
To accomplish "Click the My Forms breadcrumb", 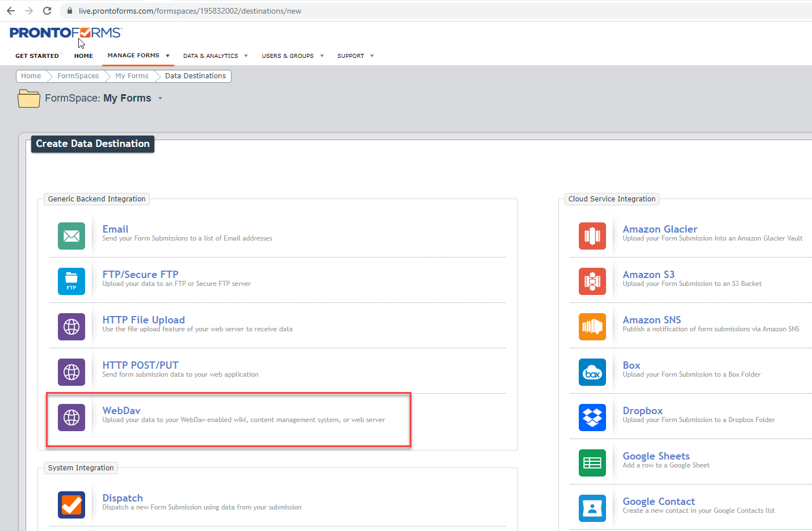I will (x=132, y=76).
